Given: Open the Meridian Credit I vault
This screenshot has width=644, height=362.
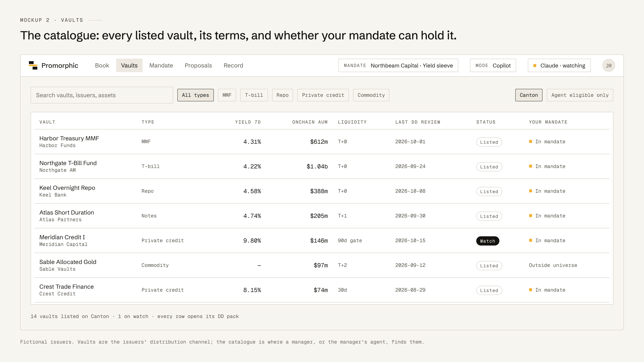Looking at the screenshot, I should pyautogui.click(x=322, y=240).
